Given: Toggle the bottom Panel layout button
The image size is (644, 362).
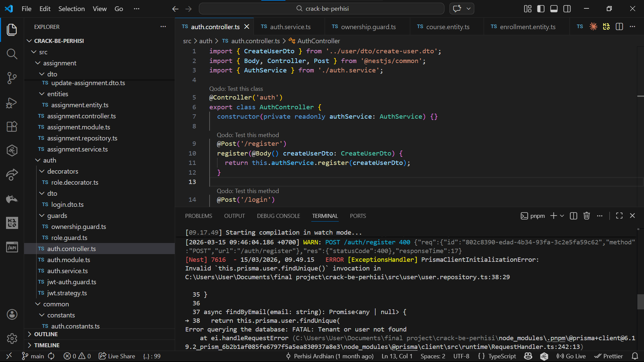Looking at the screenshot, I should point(554,9).
